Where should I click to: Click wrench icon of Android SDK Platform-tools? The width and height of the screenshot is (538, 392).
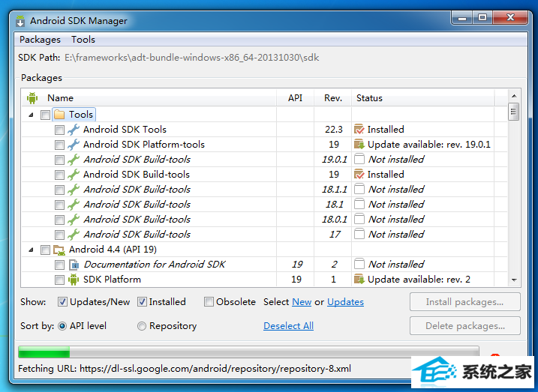point(74,145)
